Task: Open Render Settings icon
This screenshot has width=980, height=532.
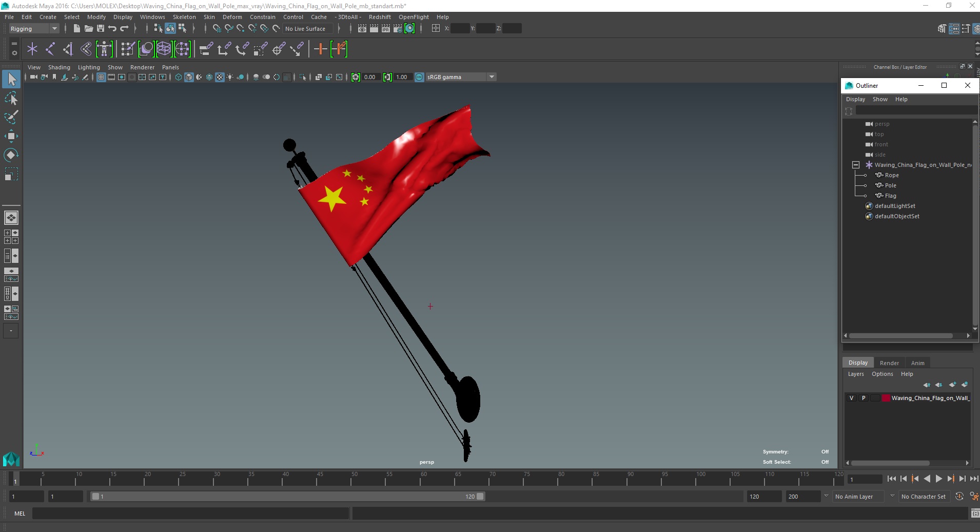Action: pos(398,29)
